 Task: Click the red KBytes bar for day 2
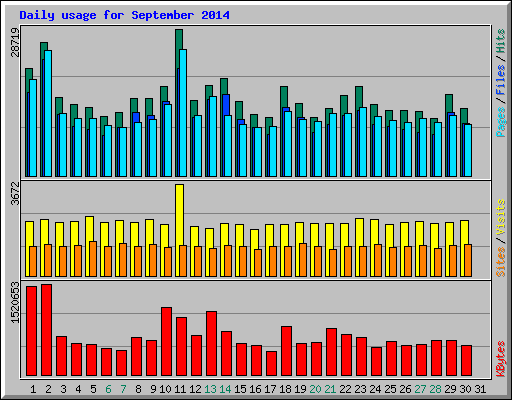coord(46,330)
